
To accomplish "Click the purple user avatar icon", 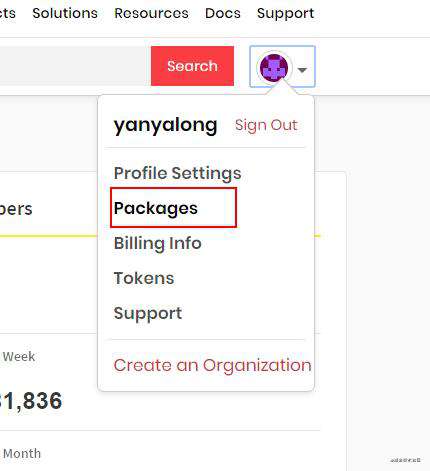I will pos(274,68).
